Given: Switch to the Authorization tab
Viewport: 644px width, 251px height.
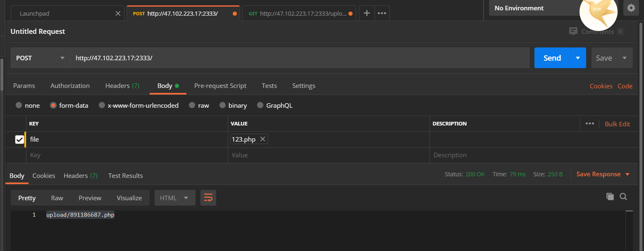Looking at the screenshot, I should pyautogui.click(x=70, y=86).
